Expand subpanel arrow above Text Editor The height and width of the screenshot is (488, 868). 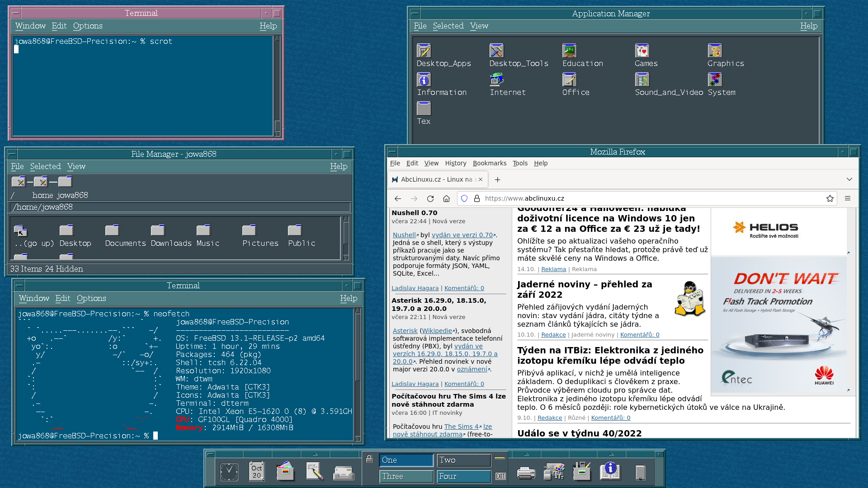(315, 454)
